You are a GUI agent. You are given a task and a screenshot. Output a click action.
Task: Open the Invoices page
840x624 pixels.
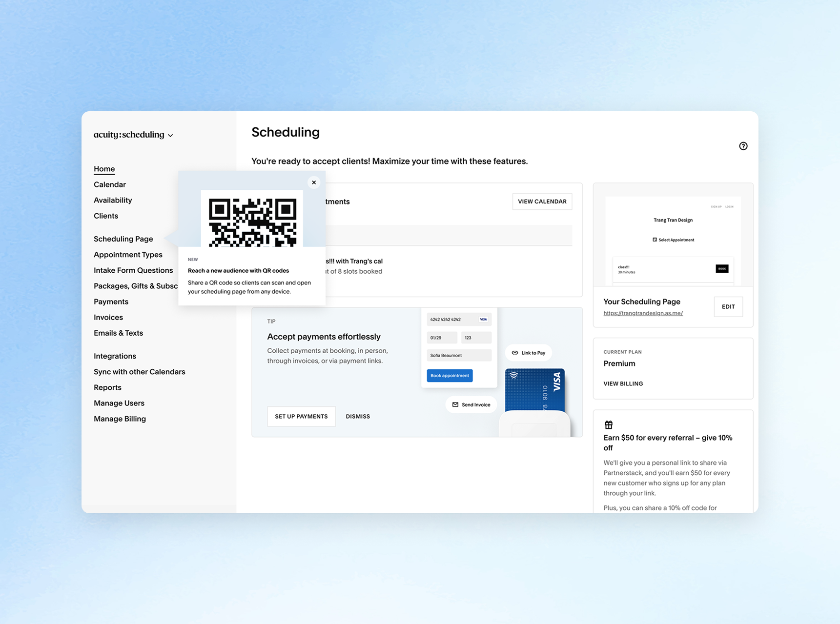pos(108,317)
